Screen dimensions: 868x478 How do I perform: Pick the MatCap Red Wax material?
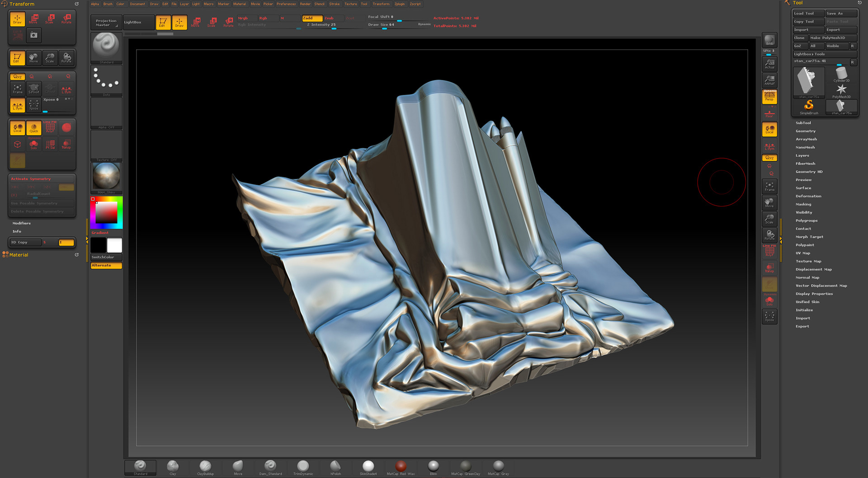(x=401, y=467)
